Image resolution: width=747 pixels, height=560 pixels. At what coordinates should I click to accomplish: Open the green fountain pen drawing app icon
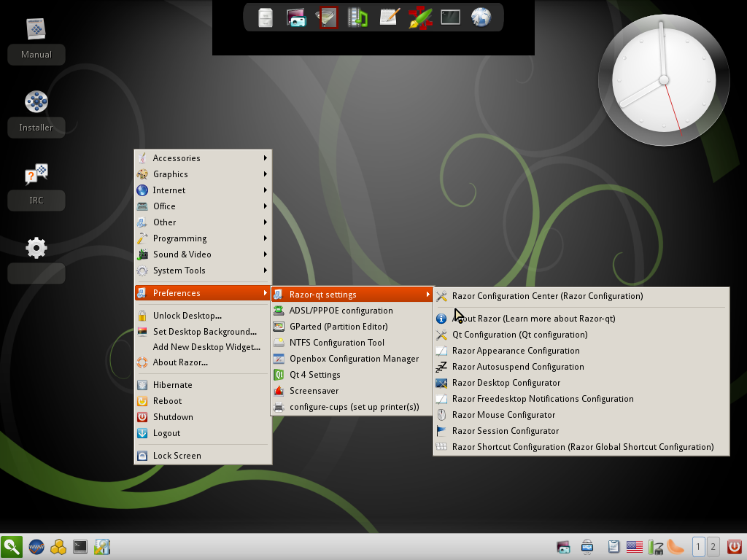coord(419,17)
